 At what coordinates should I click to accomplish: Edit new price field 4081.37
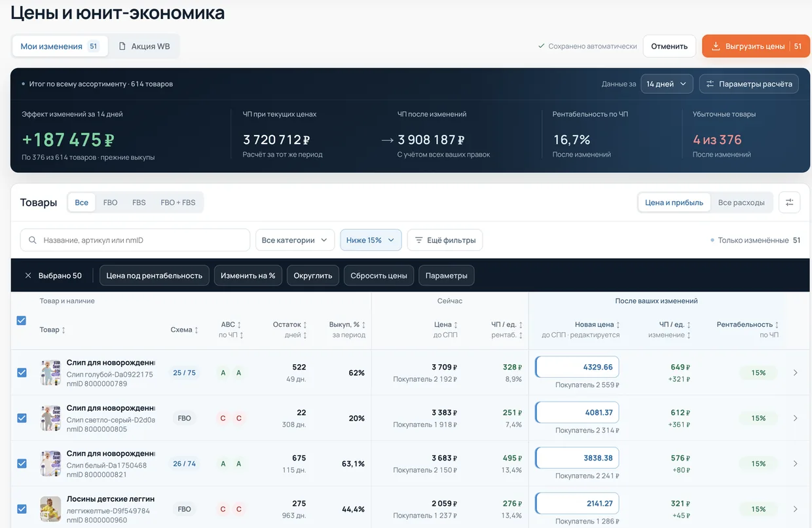pos(577,413)
